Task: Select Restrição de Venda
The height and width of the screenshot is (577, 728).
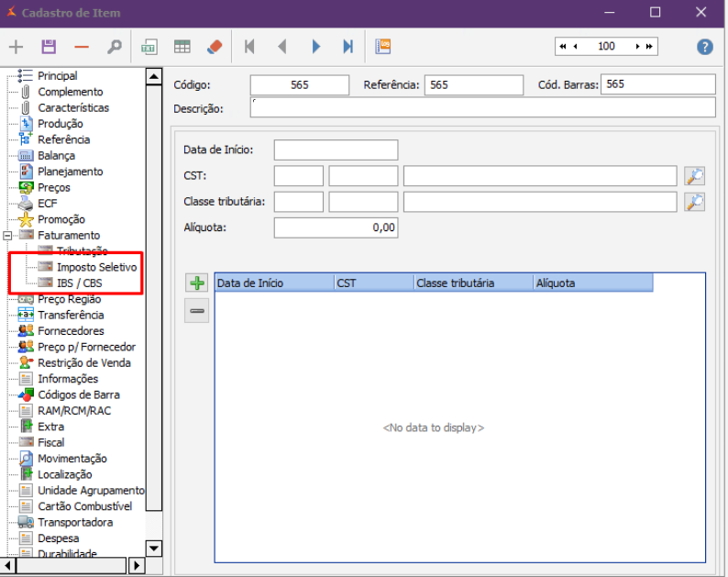Action: (x=84, y=363)
